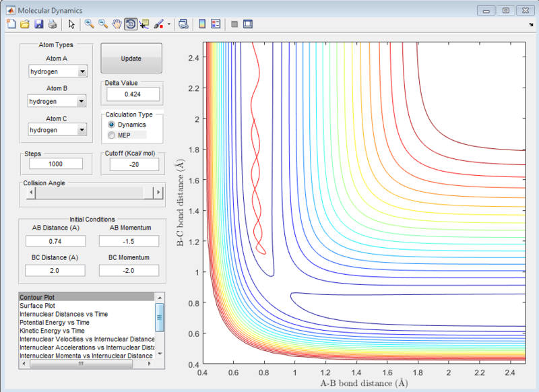539x392 pixels.
Task: Open the Atom B dropdown
Action: (x=82, y=101)
